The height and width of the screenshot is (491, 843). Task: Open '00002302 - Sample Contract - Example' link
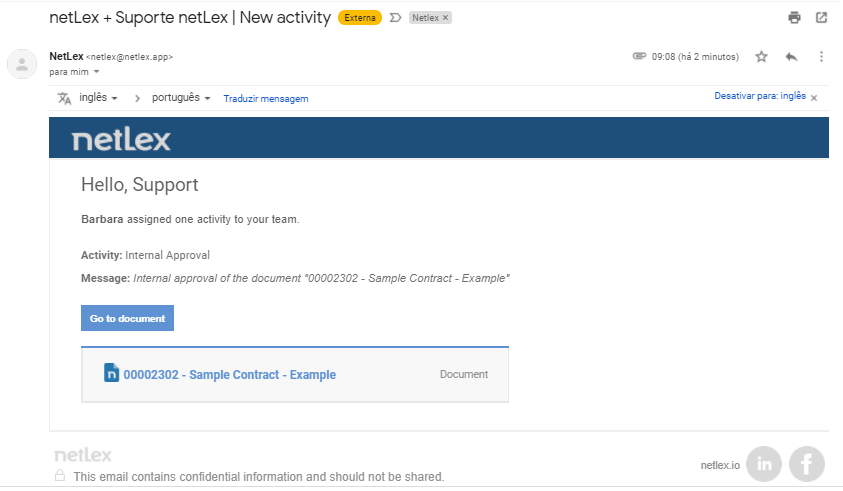pos(230,374)
